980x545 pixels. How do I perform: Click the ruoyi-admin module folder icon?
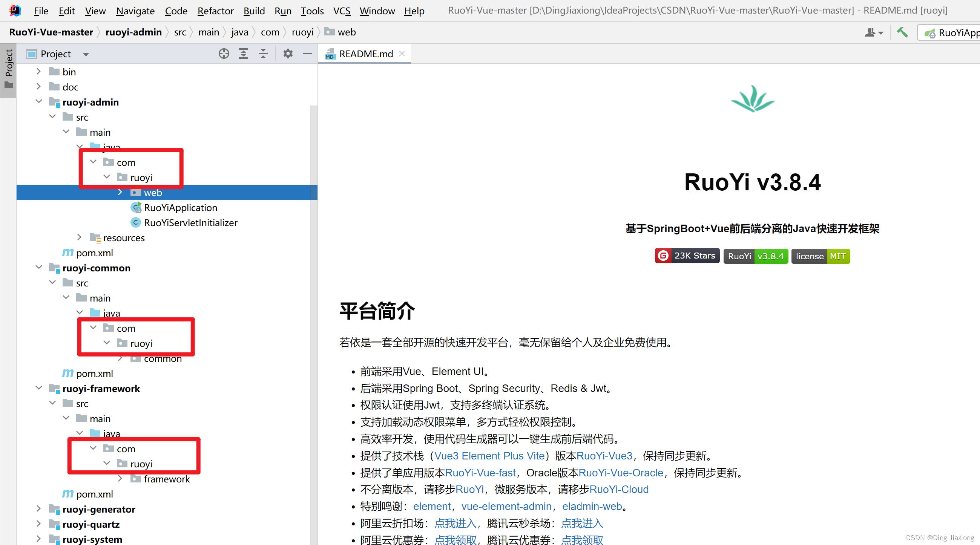(x=54, y=102)
